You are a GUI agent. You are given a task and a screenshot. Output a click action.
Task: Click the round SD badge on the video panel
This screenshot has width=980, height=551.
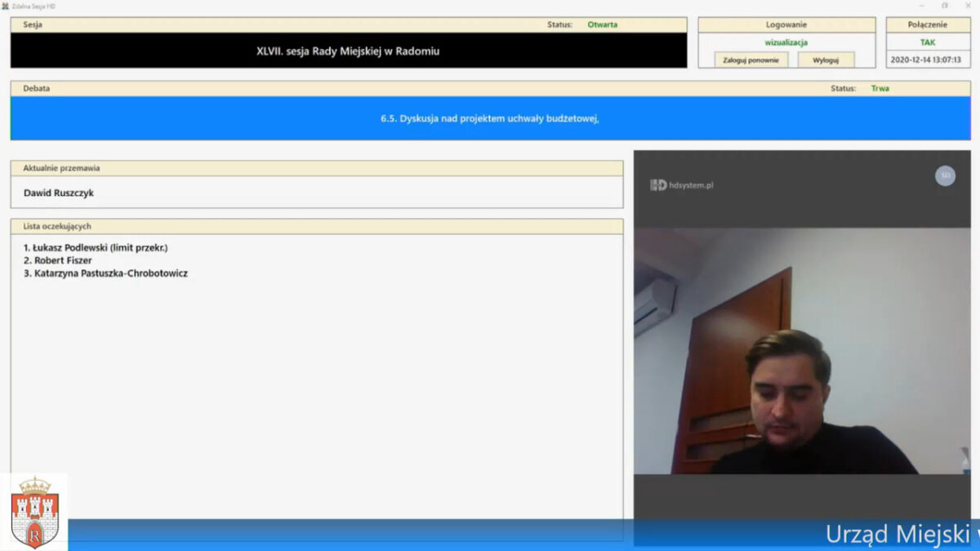[945, 176]
